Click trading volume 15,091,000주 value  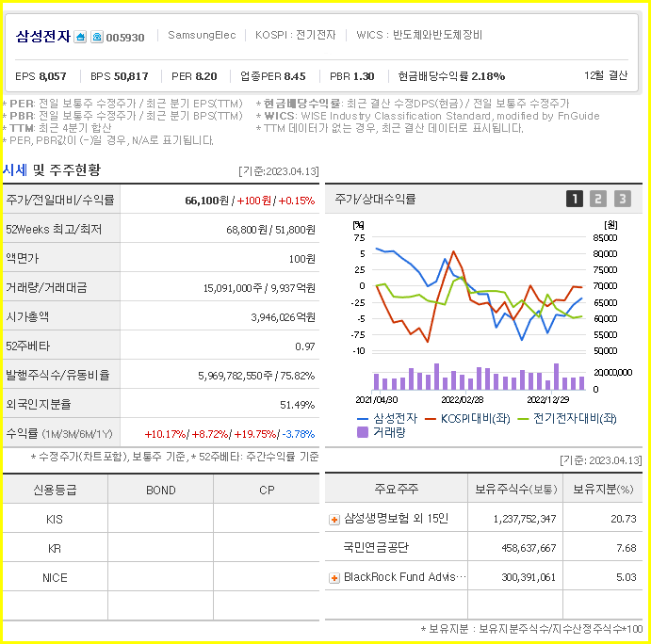pyautogui.click(x=233, y=288)
